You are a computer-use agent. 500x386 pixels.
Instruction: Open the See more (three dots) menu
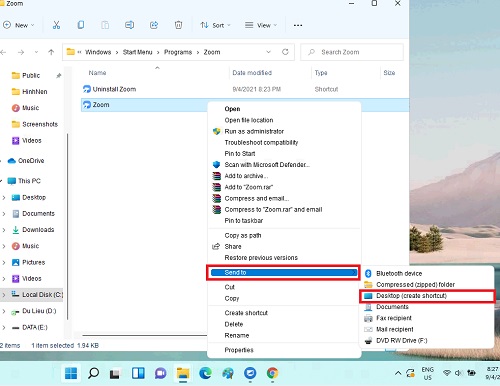click(298, 25)
